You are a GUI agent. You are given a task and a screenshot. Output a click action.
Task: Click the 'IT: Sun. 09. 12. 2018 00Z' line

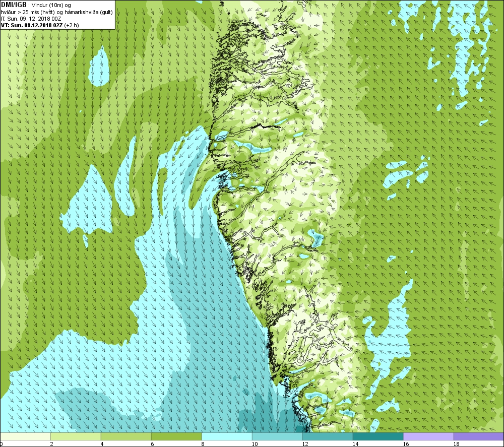tap(31, 19)
